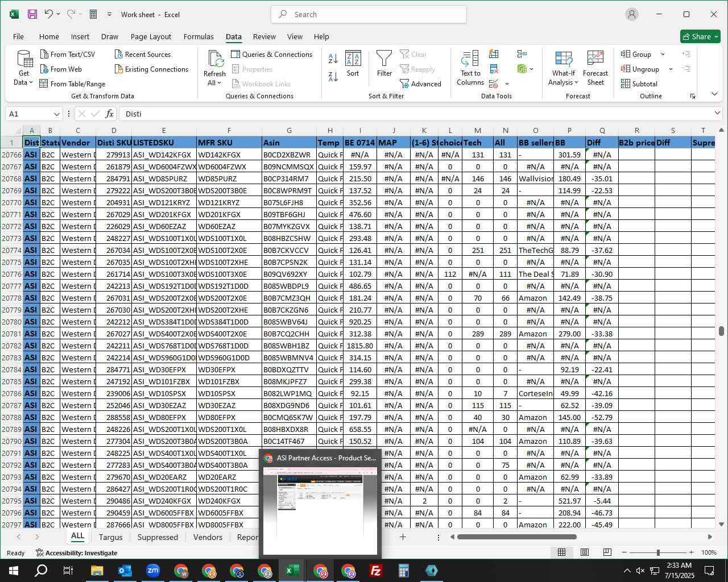The image size is (728, 582).
Task: Expand the Ungroup dropdown arrow
Action: tap(671, 69)
